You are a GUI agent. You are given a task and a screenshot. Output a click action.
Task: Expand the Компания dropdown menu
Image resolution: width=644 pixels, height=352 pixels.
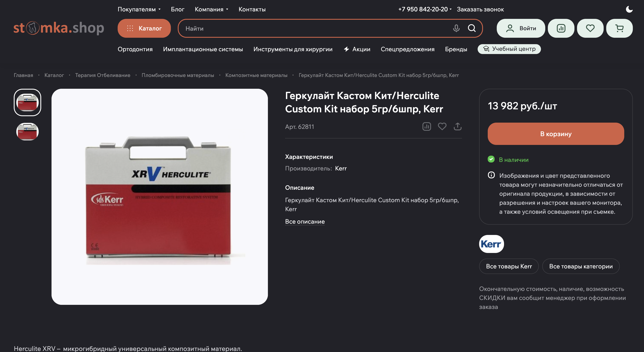click(x=211, y=9)
